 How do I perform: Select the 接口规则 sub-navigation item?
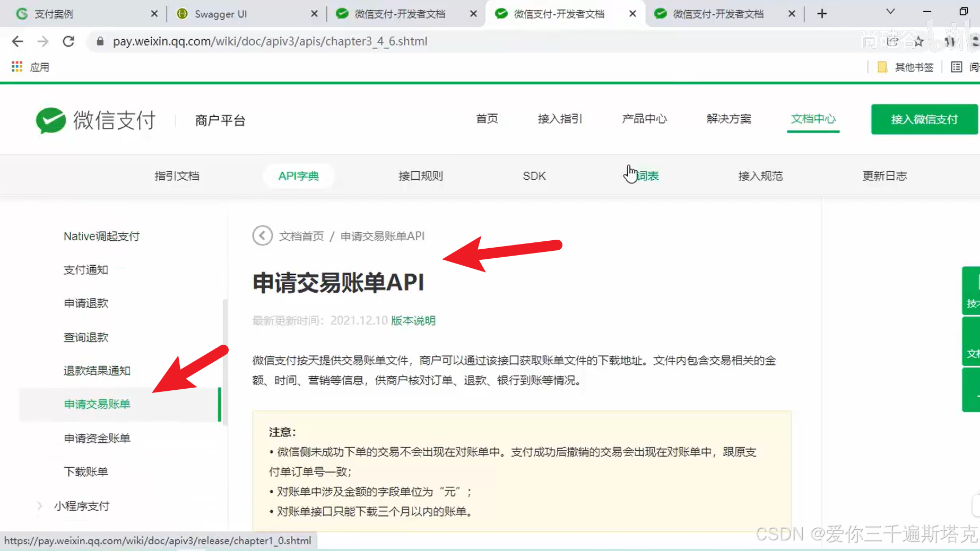(x=420, y=176)
